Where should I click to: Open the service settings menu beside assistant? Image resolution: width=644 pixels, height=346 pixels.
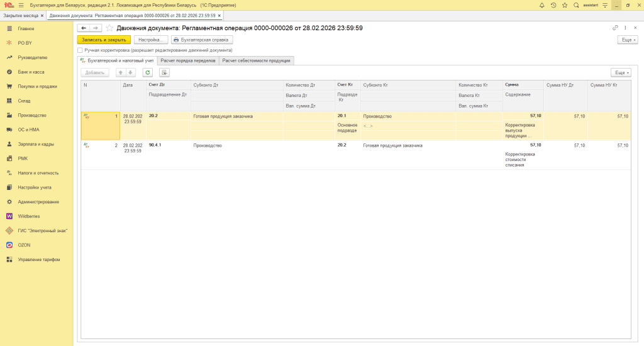pos(604,5)
